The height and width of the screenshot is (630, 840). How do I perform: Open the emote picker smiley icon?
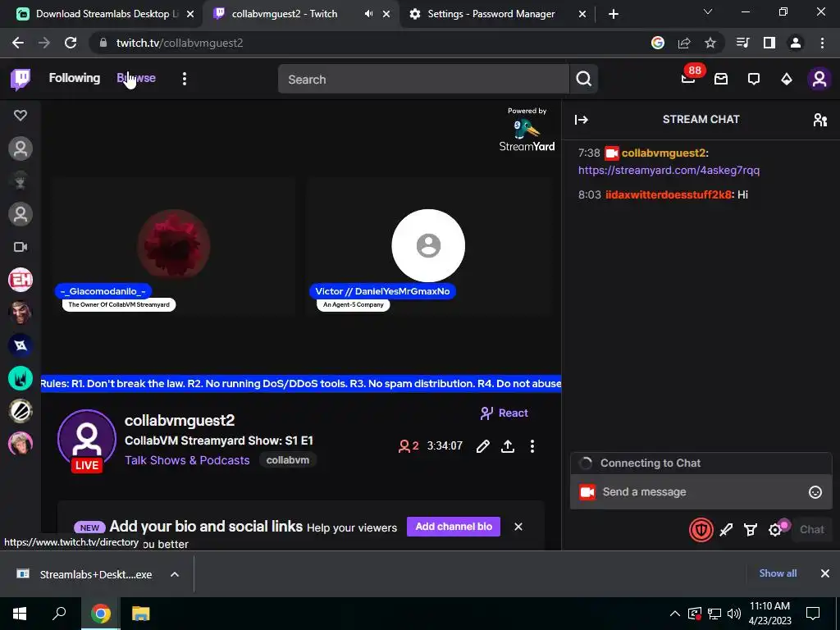tap(815, 492)
